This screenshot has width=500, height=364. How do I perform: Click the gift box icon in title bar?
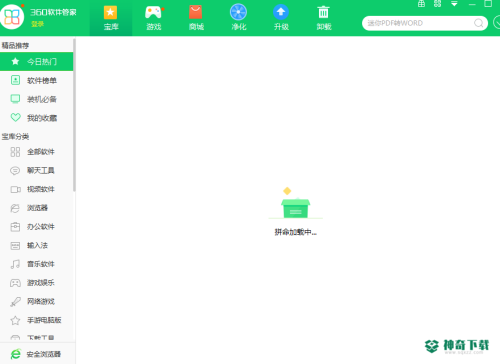pyautogui.click(x=421, y=4)
